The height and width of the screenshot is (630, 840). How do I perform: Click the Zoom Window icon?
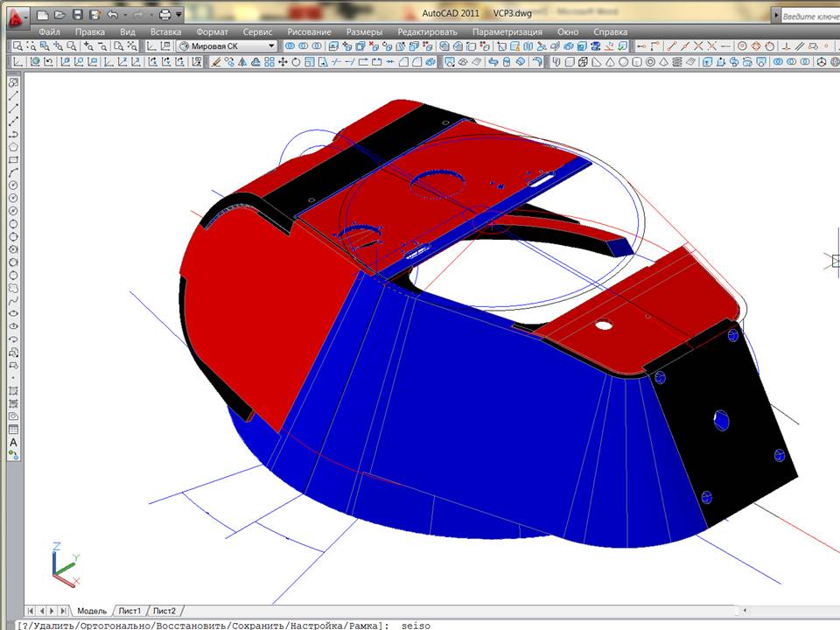point(17,46)
